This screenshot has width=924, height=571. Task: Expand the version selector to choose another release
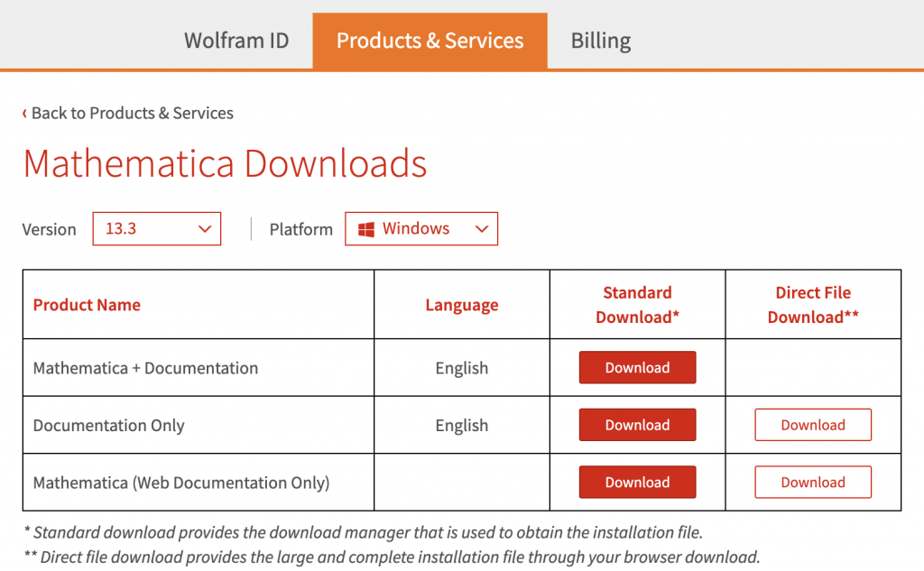click(156, 228)
